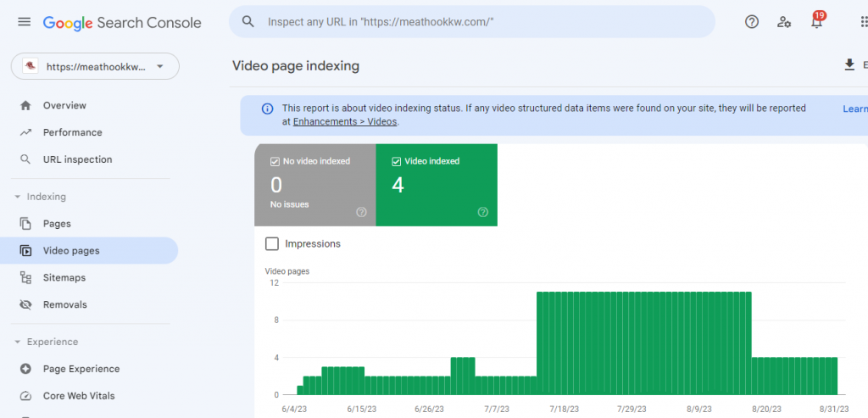Image resolution: width=868 pixels, height=418 pixels.
Task: Click the blue info circle icon
Action: [x=267, y=109]
